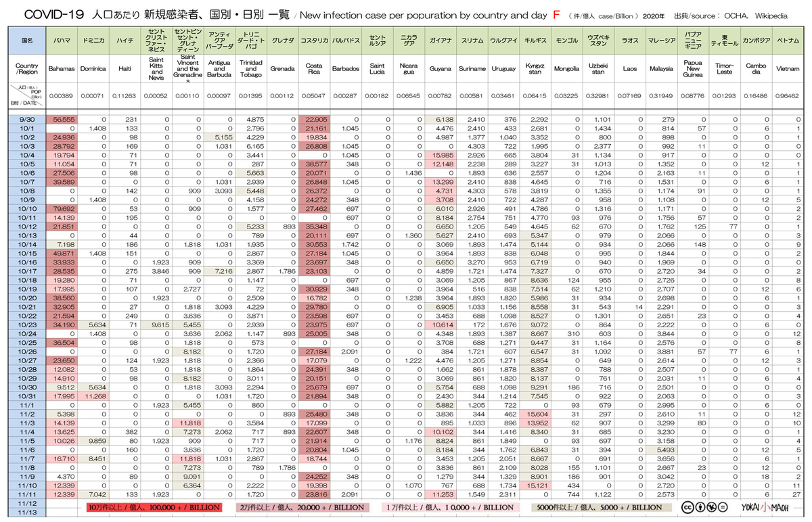Click population value 0.32981 for Uzbekistan
The height and width of the screenshot is (522, 812).
pyautogui.click(x=597, y=97)
